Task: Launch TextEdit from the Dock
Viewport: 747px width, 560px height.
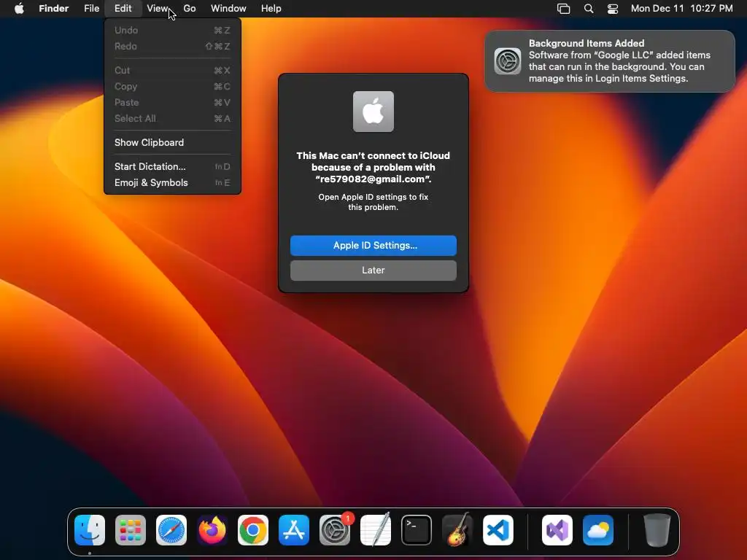Action: point(376,530)
